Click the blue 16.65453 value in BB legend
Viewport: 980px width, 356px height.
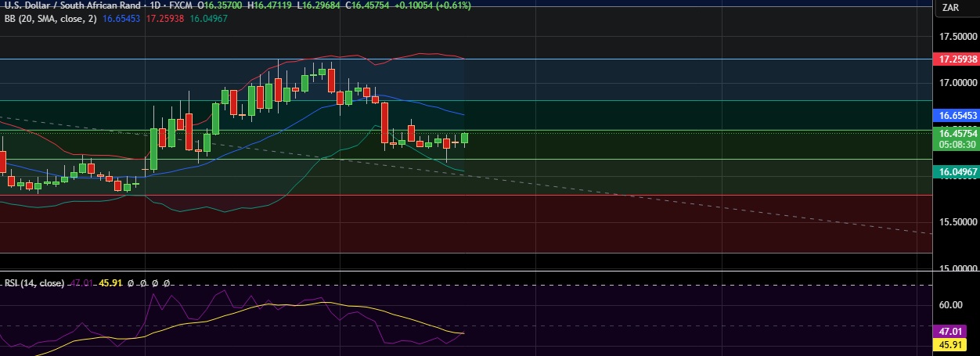[121, 18]
